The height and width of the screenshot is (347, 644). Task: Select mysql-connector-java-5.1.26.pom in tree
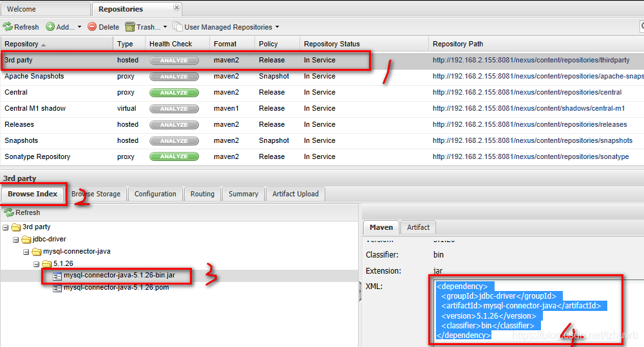point(116,288)
